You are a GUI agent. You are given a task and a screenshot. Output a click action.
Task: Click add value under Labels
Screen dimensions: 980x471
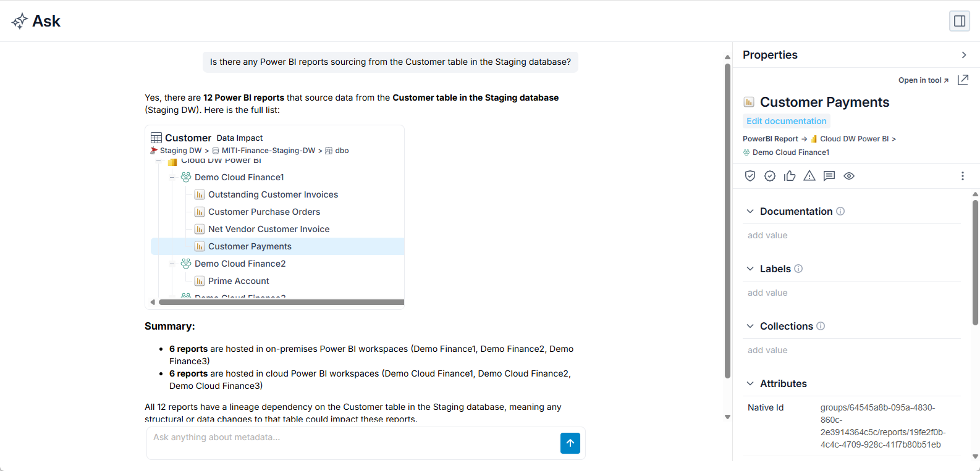pos(767,293)
